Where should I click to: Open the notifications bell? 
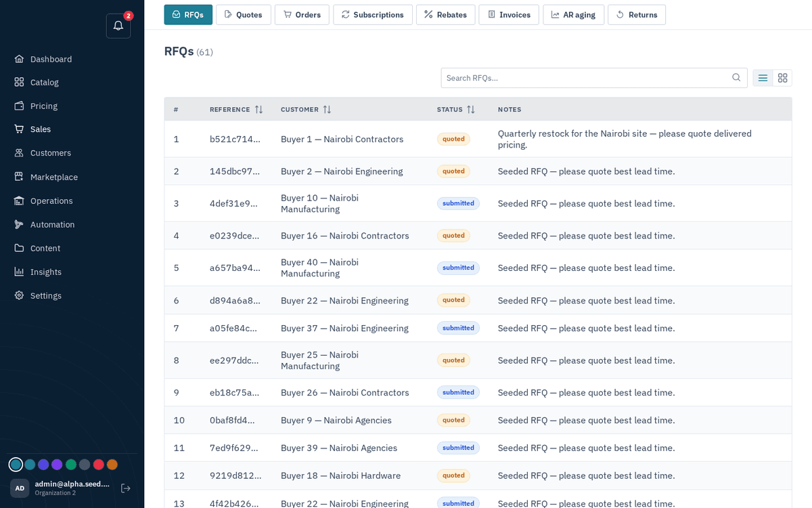coord(118,26)
